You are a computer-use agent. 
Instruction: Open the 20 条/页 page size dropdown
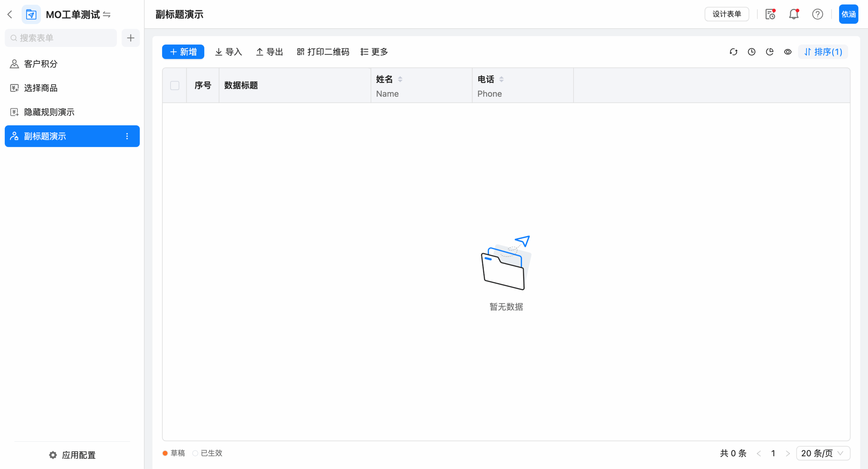823,453
